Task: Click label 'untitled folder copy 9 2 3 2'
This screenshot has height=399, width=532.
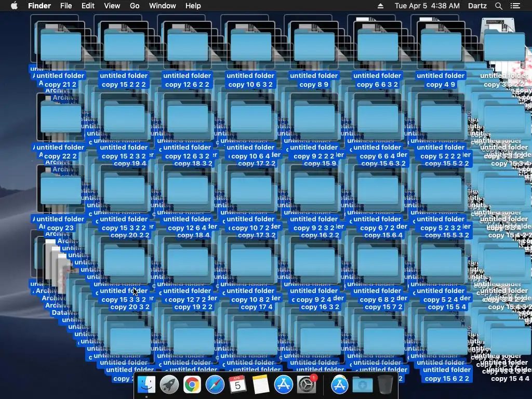Action: 314,223
